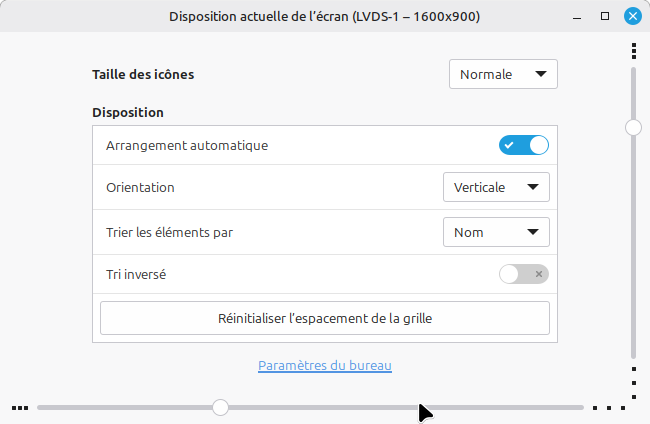This screenshot has height=424, width=650.
Task: Minimize the screen layout window
Action: (x=575, y=16)
